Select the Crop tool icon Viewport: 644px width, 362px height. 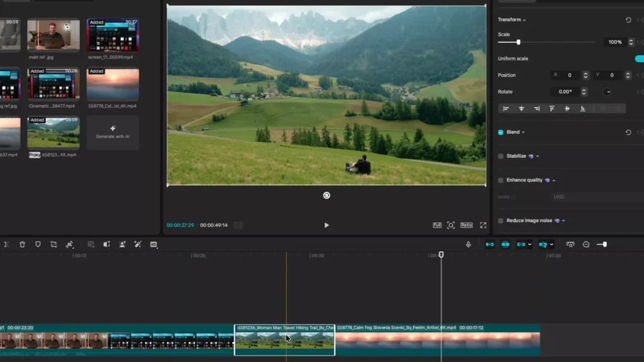click(54, 244)
